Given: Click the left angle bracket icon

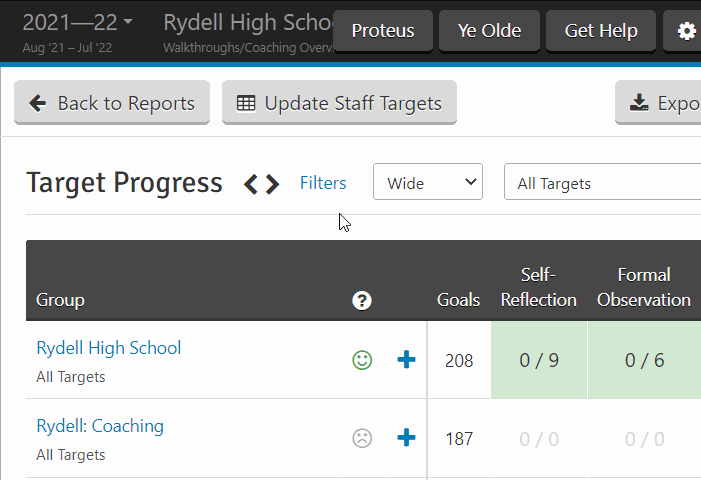Looking at the screenshot, I should [251, 184].
